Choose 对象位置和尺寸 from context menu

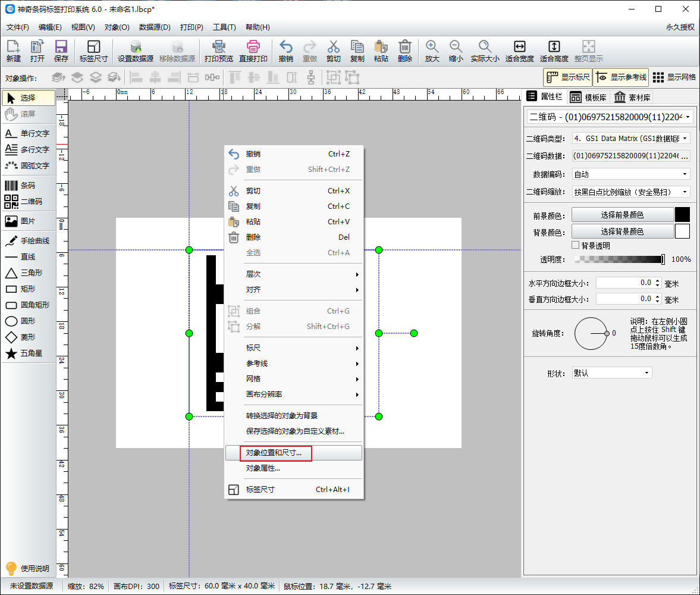tap(274, 453)
